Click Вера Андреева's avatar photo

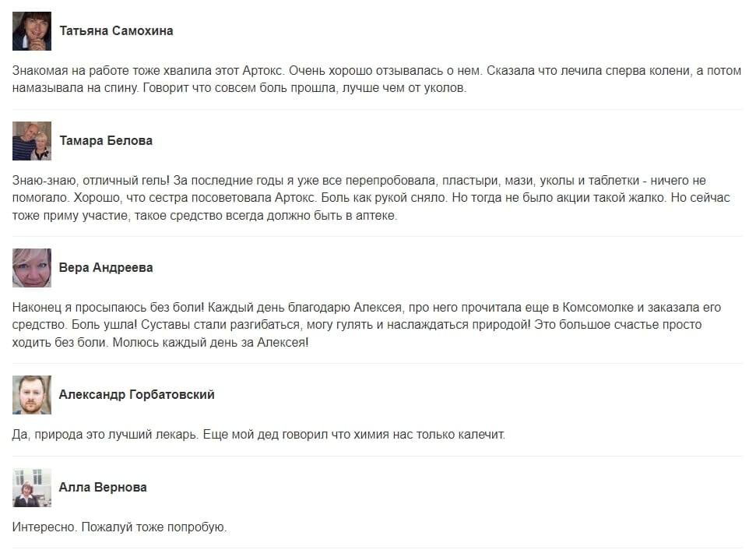coord(32,268)
